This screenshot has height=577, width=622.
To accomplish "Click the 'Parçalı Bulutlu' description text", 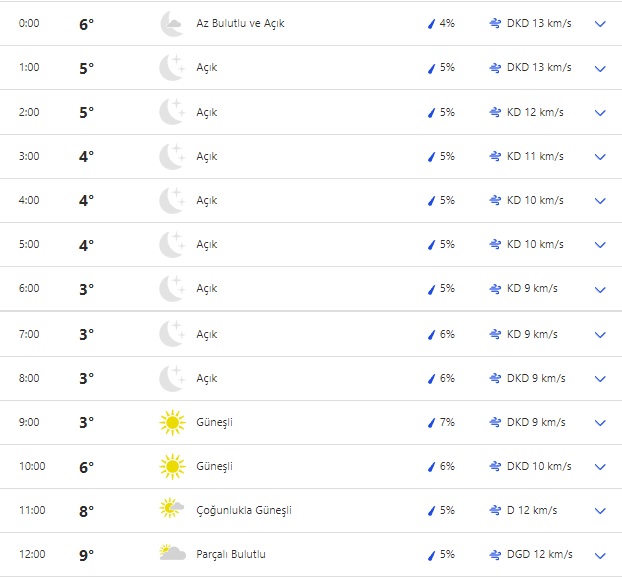I will coord(231,554).
